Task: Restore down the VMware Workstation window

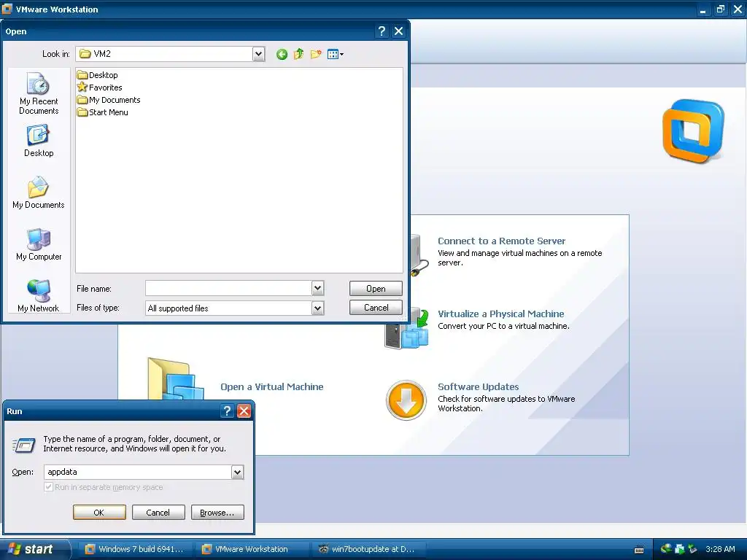Action: pos(720,9)
